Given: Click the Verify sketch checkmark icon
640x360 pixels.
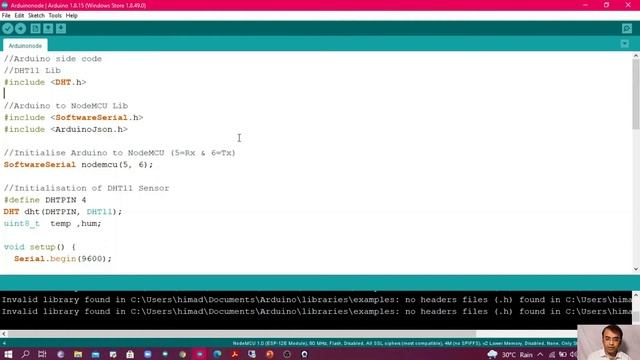Looking at the screenshot, I should click(7, 29).
